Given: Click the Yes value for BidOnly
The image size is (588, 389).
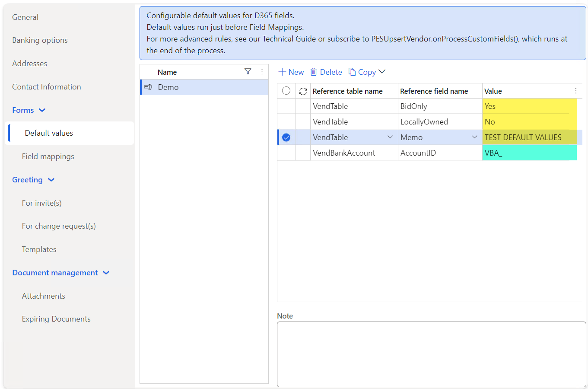Looking at the screenshot, I should (x=530, y=106).
